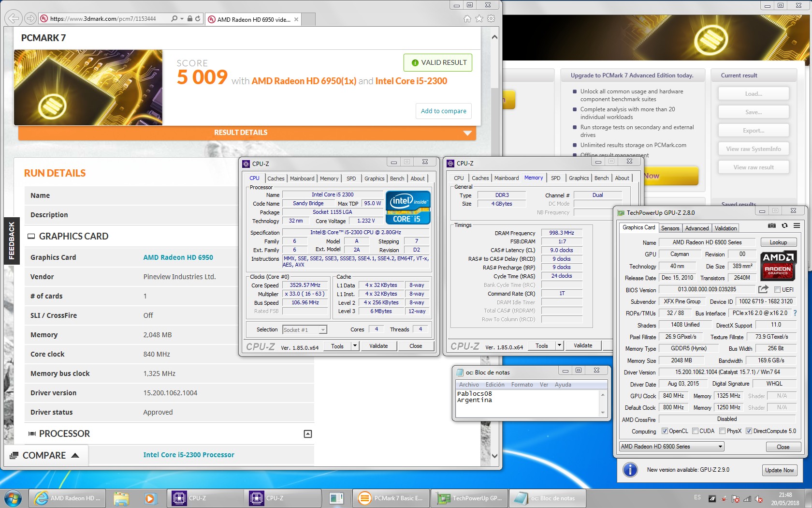
Task: Click the Feedback side tab
Action: [12, 241]
